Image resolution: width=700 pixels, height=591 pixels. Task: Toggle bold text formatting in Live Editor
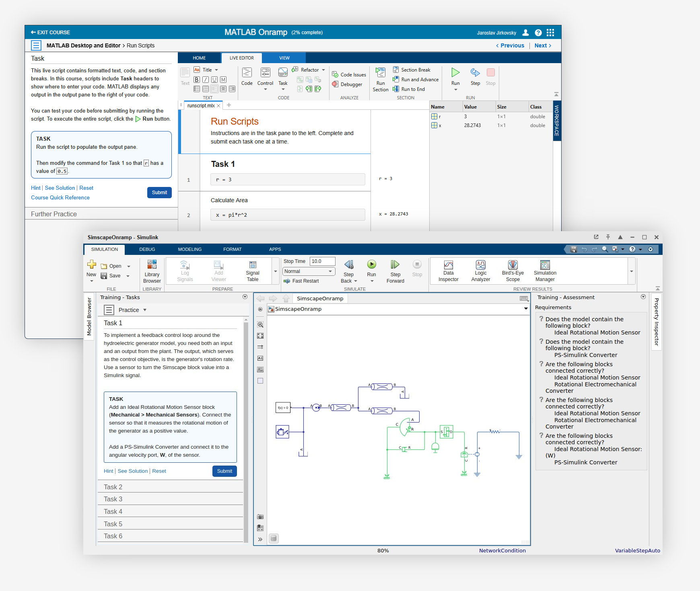click(197, 80)
